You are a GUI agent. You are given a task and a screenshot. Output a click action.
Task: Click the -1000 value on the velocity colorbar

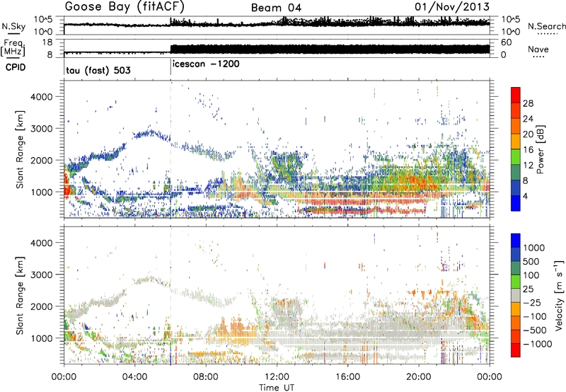click(538, 344)
